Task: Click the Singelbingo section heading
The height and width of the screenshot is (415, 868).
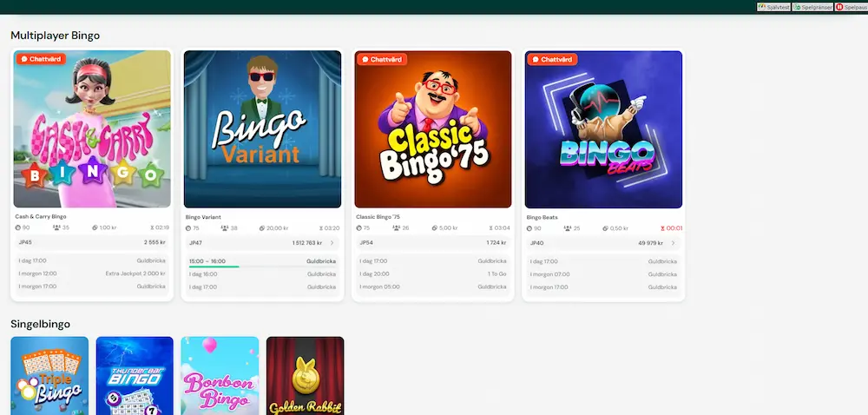Action: 41,324
